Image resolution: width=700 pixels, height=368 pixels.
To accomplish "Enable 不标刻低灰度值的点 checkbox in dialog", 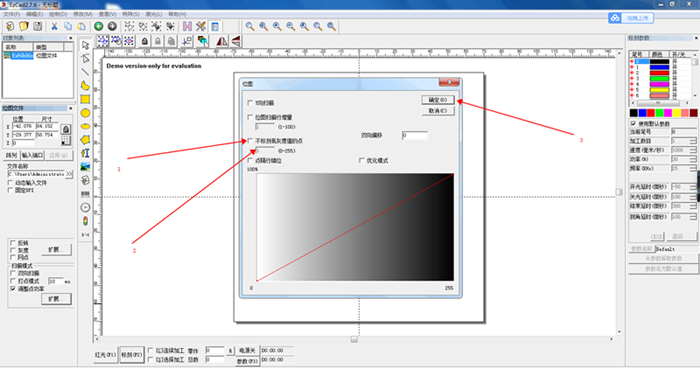I will coord(250,141).
